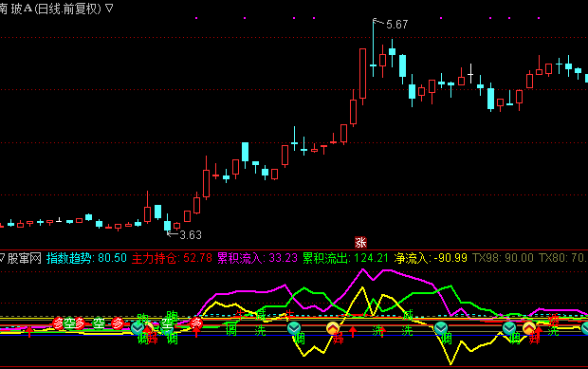Click the green 空 circle under 跑 label
Viewport: 588px width, 369px height.
point(167,323)
